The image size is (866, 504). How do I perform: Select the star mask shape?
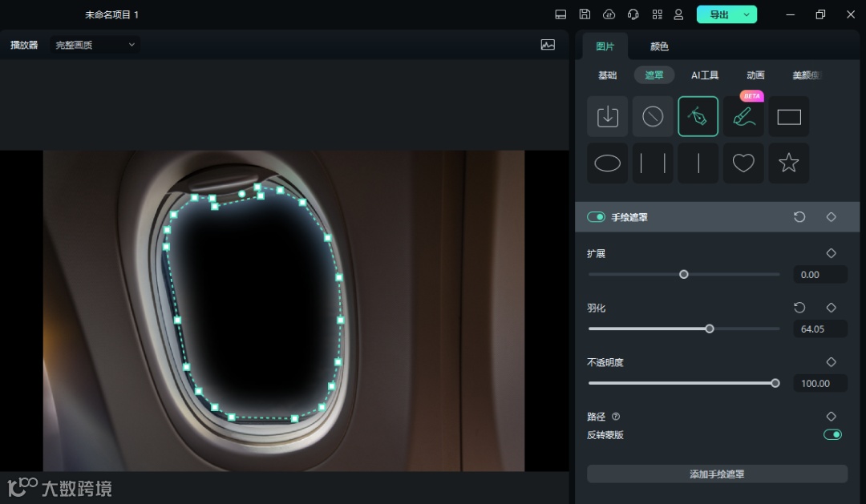coord(789,163)
